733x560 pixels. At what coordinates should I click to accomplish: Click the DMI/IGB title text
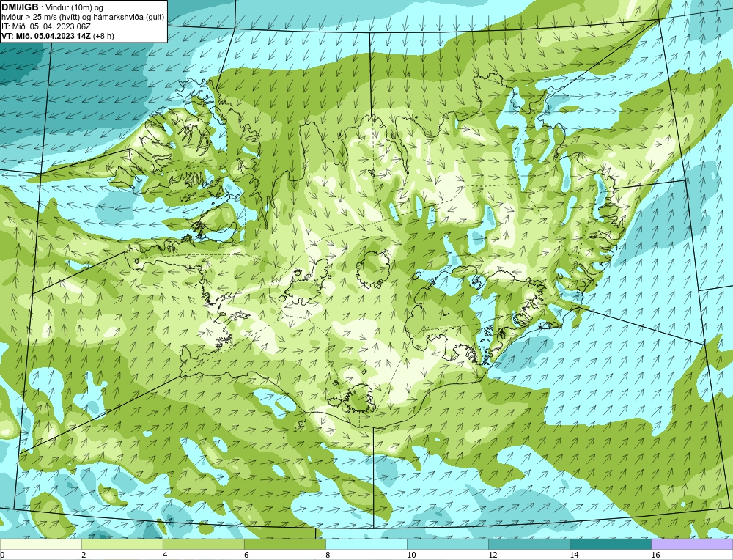[x=20, y=7]
